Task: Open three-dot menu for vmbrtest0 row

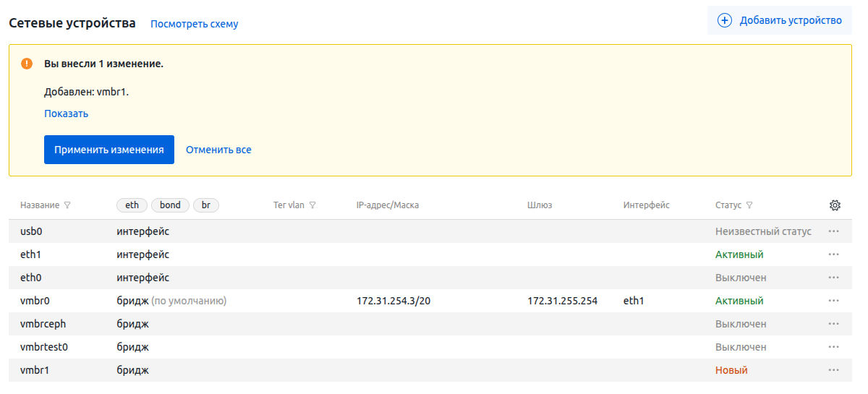Action: 833,347
